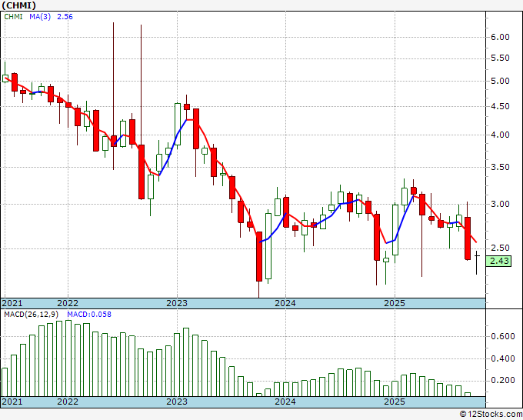This screenshot has width=523, height=420.
Task: Click the (CHMI) chart title
Action: click(x=19, y=5)
